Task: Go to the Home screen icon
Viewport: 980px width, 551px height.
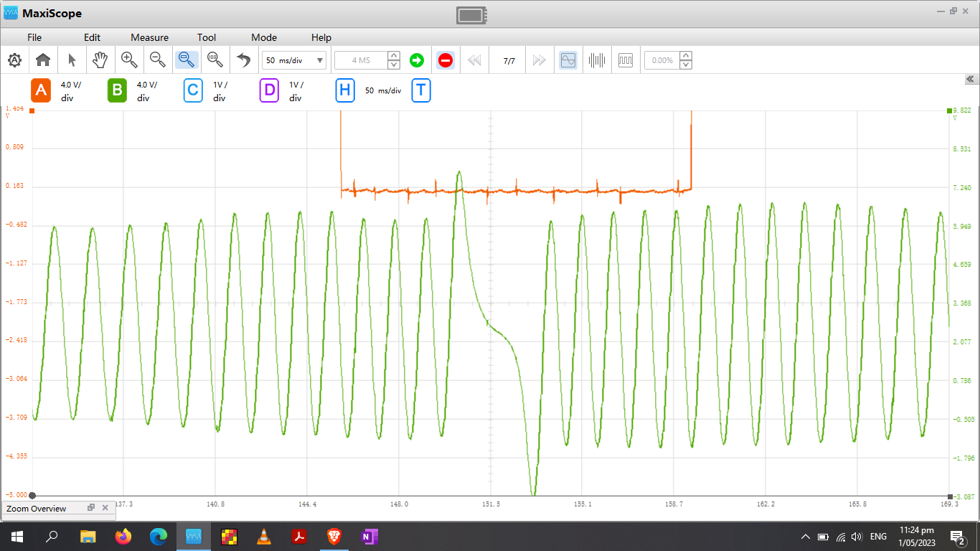Action: 43,60
